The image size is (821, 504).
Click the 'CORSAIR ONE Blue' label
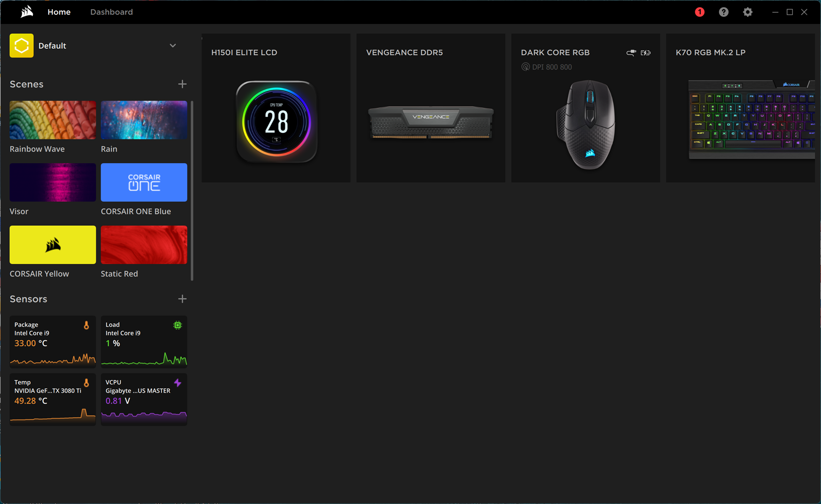pos(136,211)
